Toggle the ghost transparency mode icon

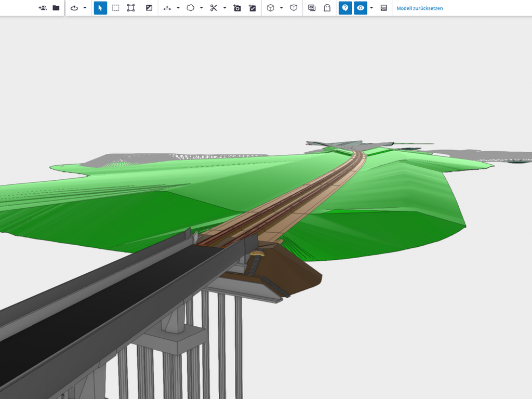(327, 8)
